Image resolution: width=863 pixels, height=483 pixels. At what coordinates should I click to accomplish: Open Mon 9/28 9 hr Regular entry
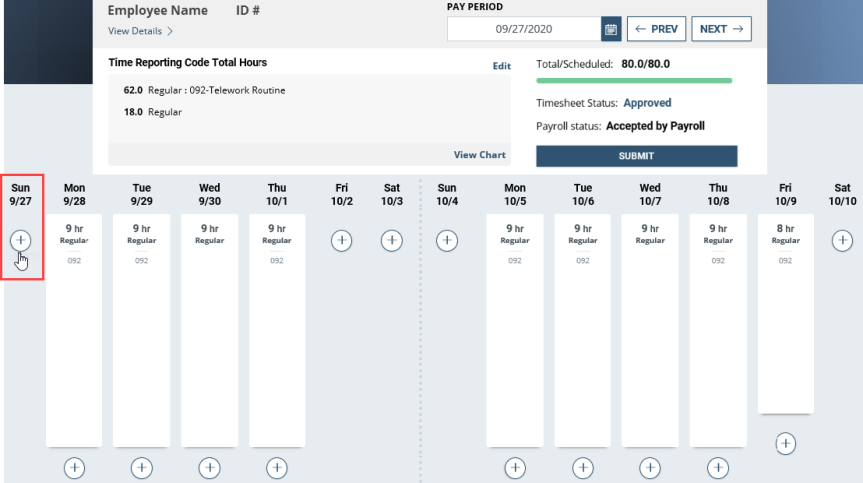pos(74,330)
